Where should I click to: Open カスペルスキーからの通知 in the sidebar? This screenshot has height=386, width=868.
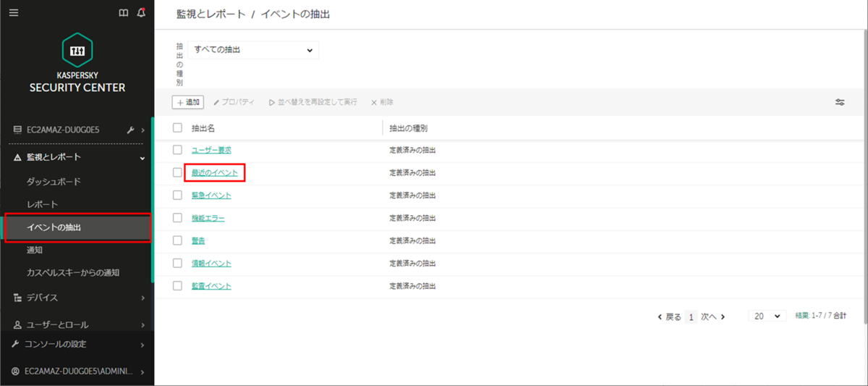72,273
